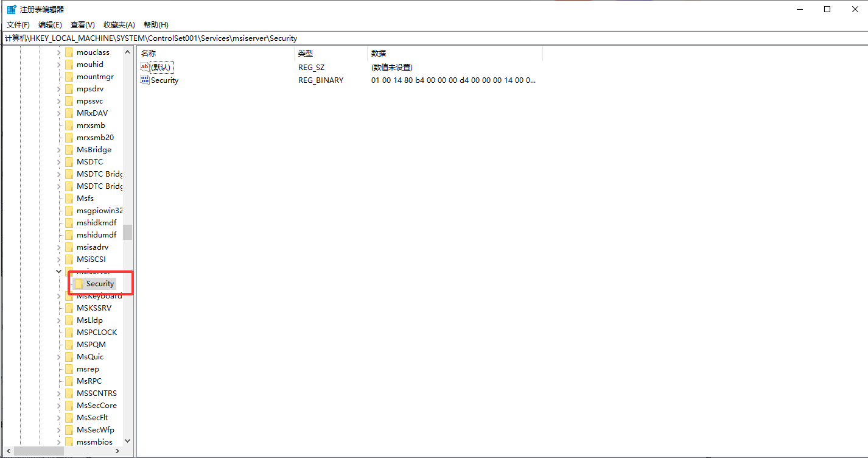This screenshot has height=458, width=868.
Task: Collapse the msiserver tree node
Action: pos(59,272)
